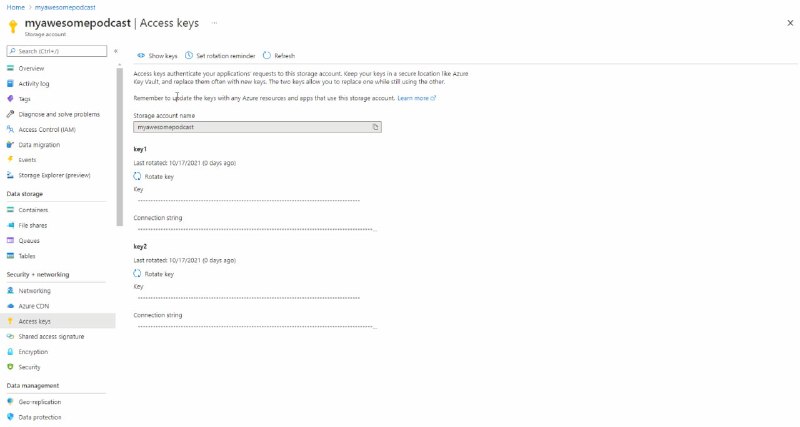Screen dimensions: 800x427
Task: Click the Containers icon
Action: click(x=10, y=210)
